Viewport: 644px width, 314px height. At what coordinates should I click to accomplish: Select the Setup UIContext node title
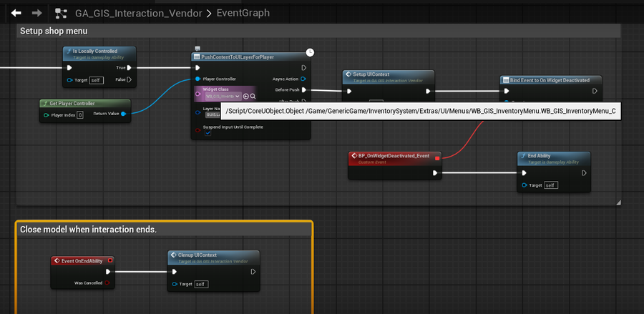pos(371,74)
